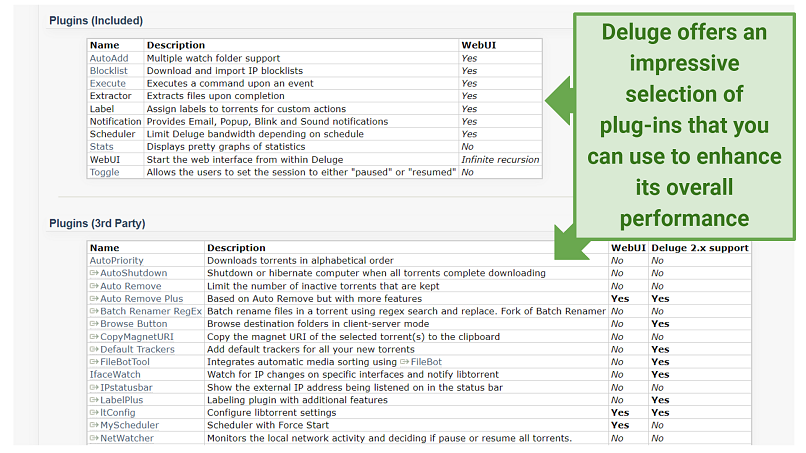
Task: Click WebUI 'Yes' cell for MyScheduler row
Action: point(620,425)
